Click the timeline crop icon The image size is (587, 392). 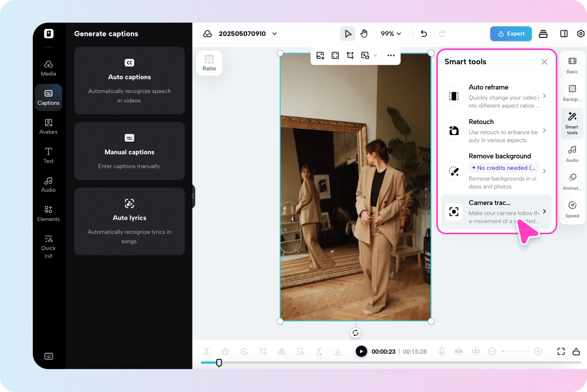click(263, 351)
